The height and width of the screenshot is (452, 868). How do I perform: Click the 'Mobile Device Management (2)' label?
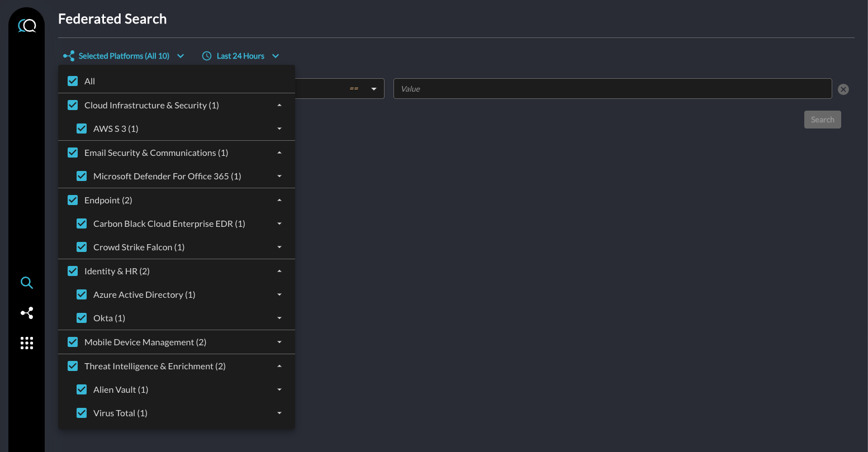coord(145,342)
